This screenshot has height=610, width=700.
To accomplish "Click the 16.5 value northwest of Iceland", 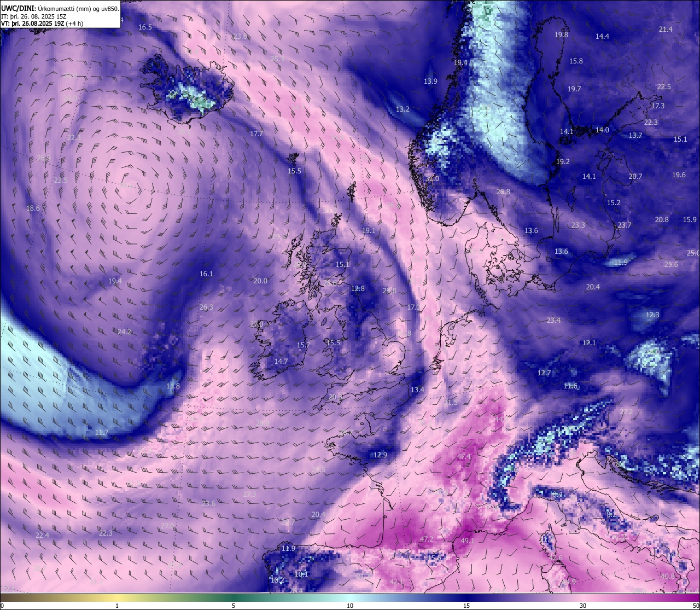I will (145, 27).
